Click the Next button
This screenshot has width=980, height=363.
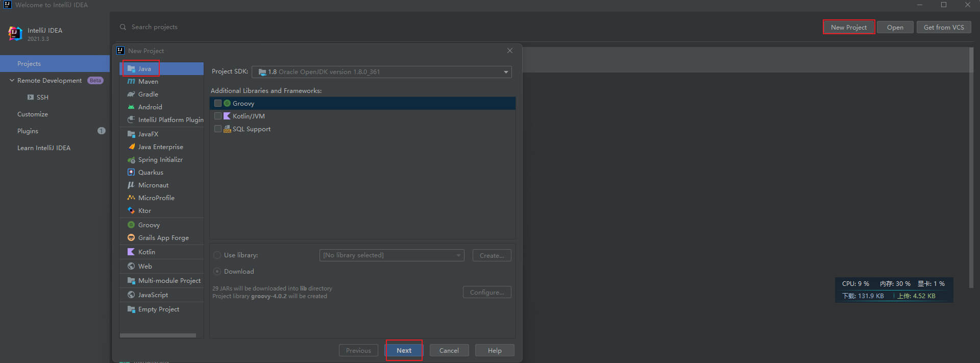[404, 351]
